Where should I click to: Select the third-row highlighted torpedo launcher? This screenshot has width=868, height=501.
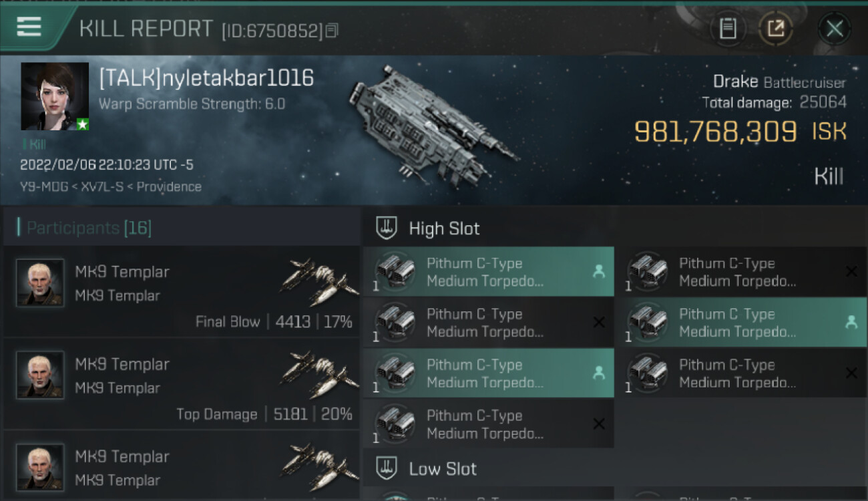[489, 373]
